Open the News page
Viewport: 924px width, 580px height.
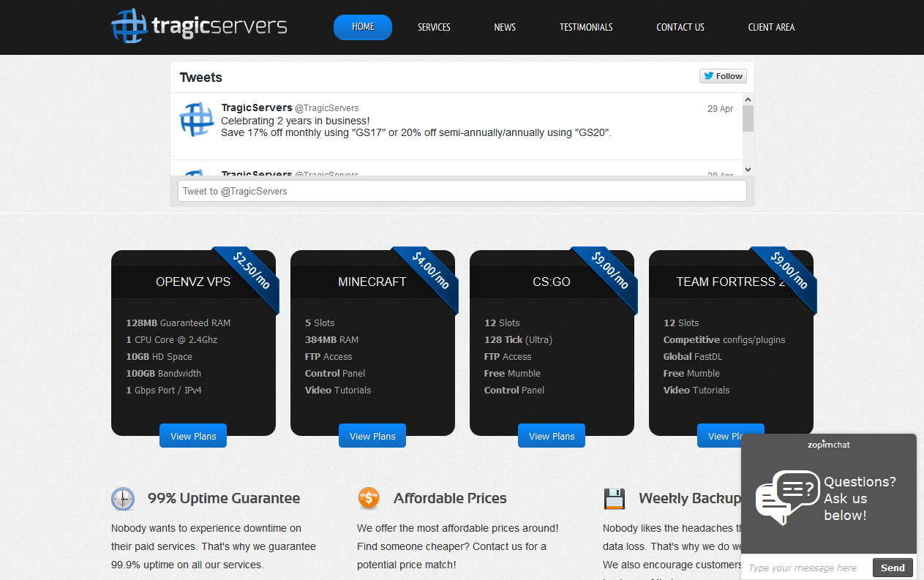(x=505, y=27)
